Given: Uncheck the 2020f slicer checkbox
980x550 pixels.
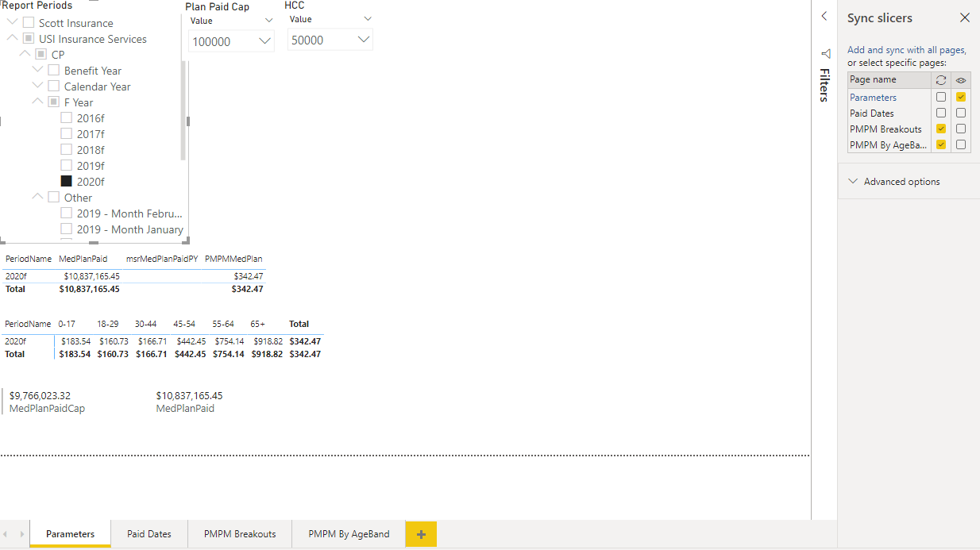Looking at the screenshot, I should click(x=67, y=181).
